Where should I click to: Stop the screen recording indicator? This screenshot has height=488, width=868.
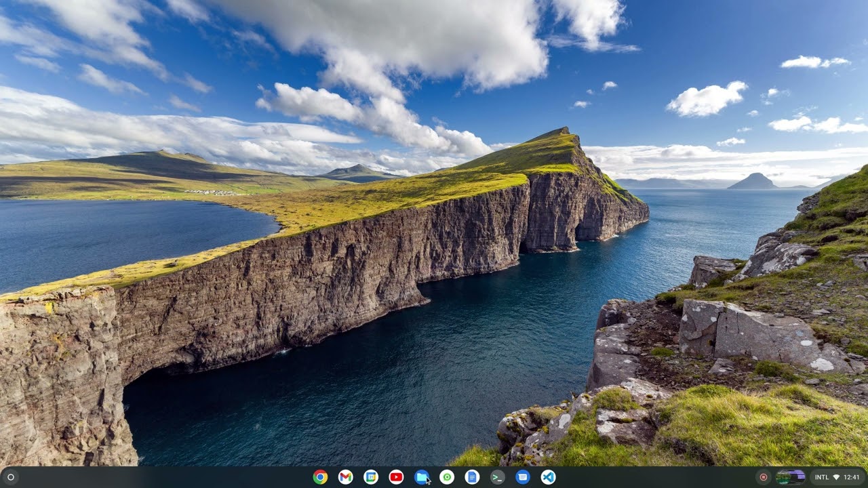764,477
